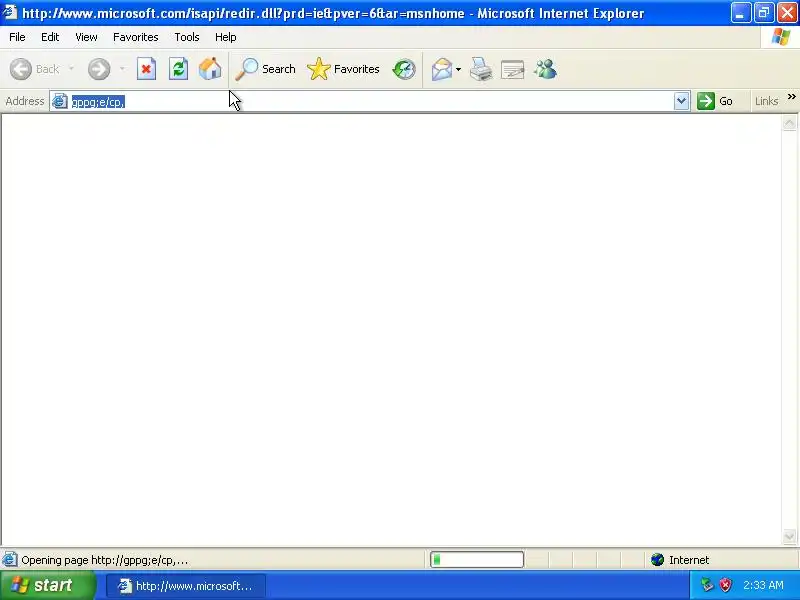Viewport: 800px width, 600px height.
Task: Click the green Go arrow icon
Action: click(706, 101)
